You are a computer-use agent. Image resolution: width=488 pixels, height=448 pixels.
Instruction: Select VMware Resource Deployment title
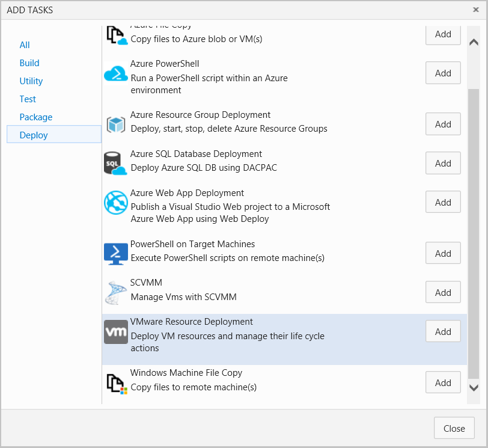coord(191,322)
